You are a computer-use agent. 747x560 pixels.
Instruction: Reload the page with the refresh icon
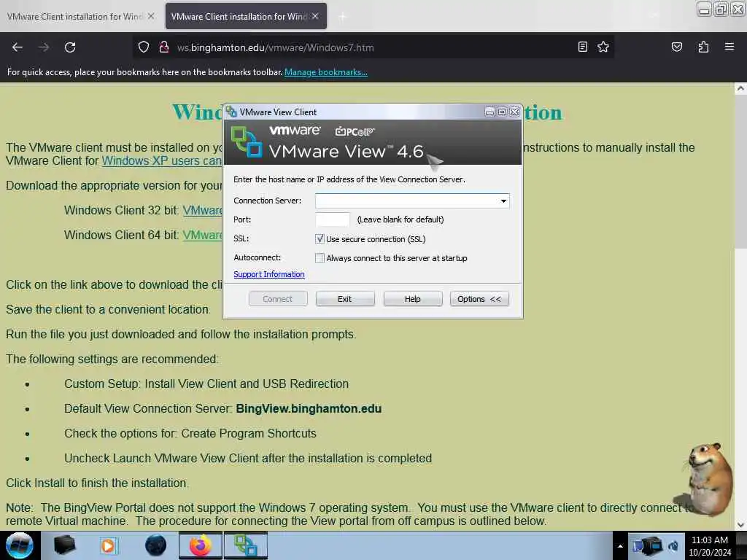(x=70, y=47)
